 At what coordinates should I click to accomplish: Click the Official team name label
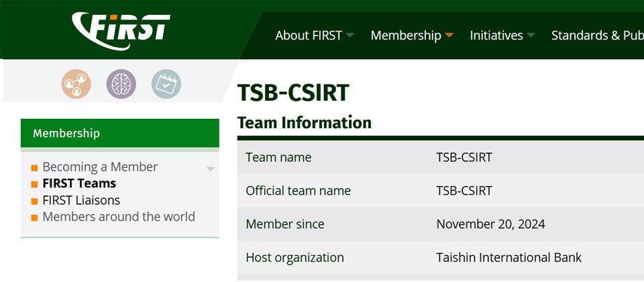click(x=298, y=191)
